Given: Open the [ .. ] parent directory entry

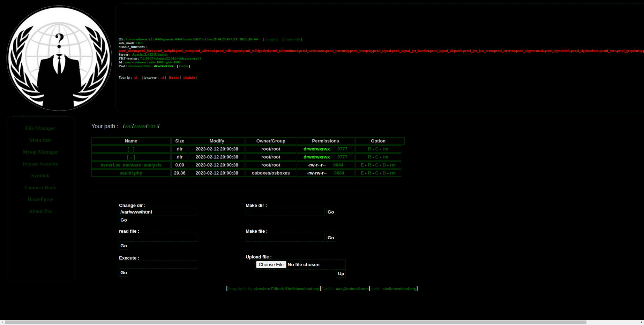Looking at the screenshot, I should click(131, 157).
